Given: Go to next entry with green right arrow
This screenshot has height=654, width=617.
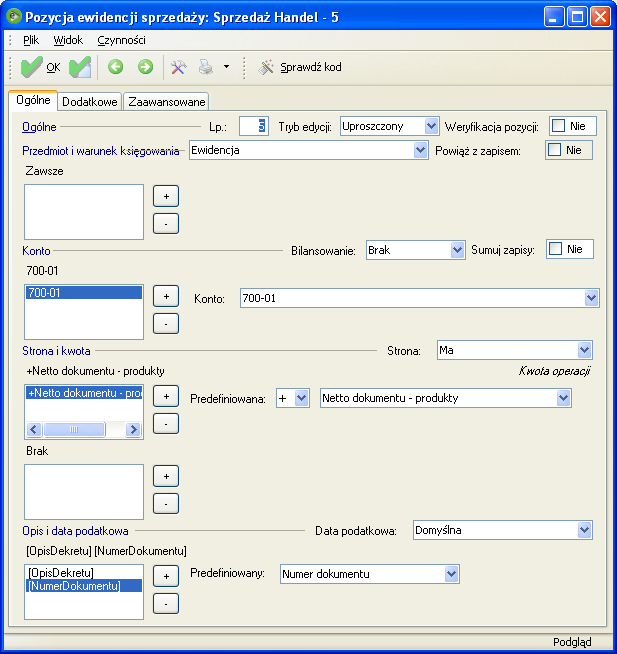Looking at the screenshot, I should pos(145,67).
